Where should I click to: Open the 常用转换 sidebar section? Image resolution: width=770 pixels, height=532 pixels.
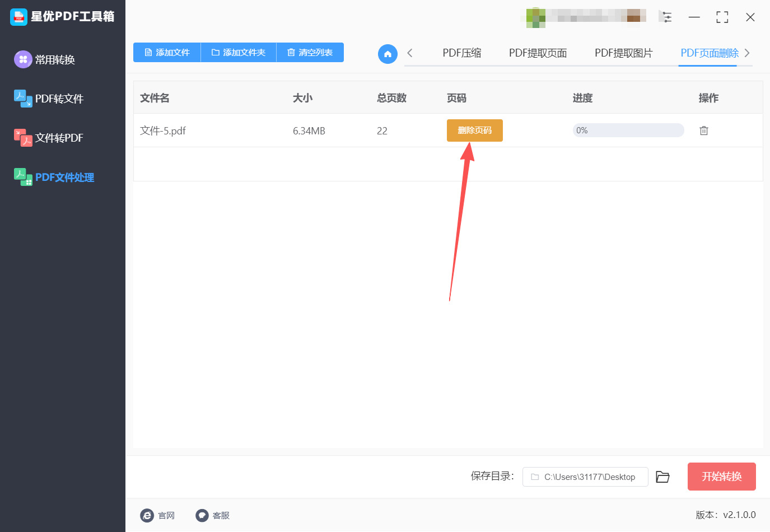pos(45,59)
